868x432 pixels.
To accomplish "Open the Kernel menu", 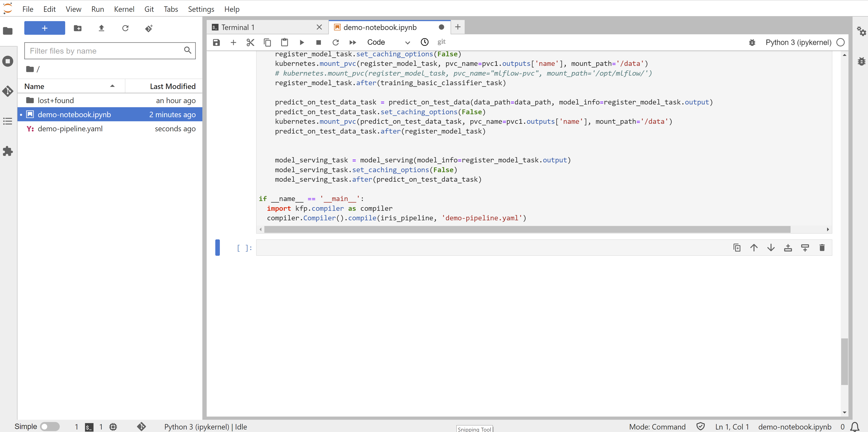I will tap(124, 9).
